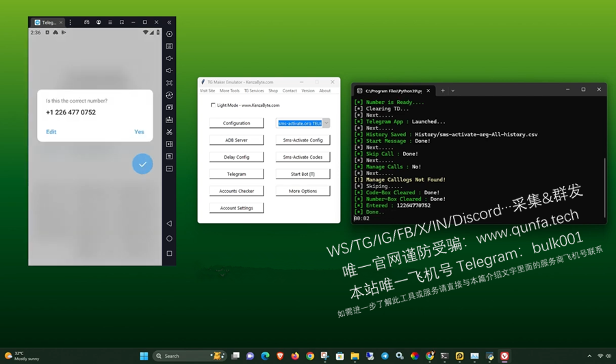Open Firefox from taskbar
The height and width of the screenshot is (364, 616).
coord(295,356)
